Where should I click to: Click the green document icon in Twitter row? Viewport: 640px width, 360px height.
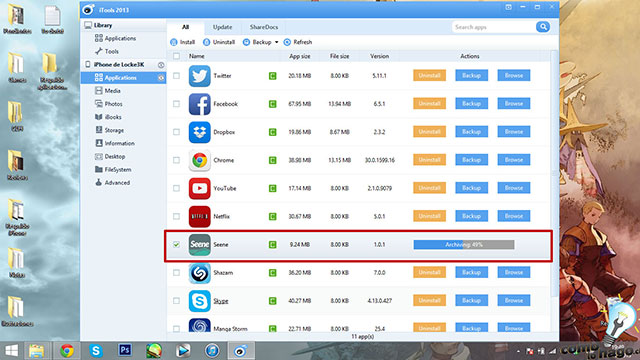[x=272, y=76]
